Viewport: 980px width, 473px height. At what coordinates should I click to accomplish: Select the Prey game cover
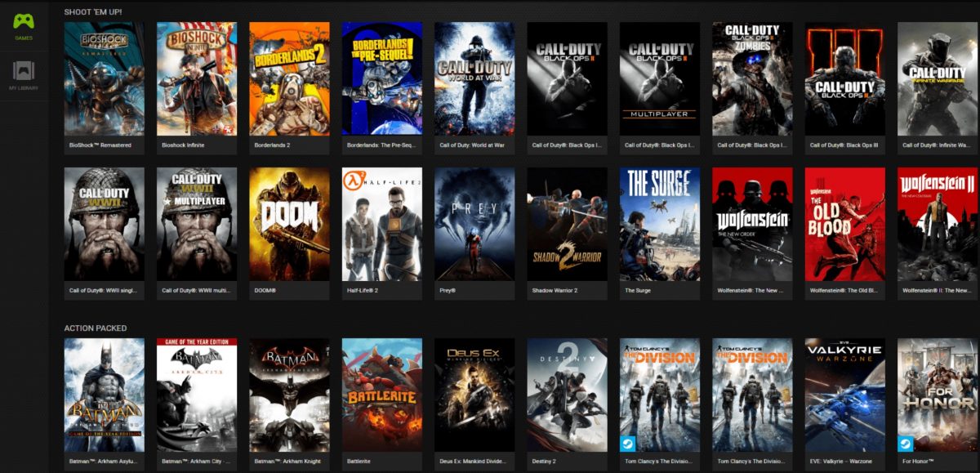tap(474, 224)
